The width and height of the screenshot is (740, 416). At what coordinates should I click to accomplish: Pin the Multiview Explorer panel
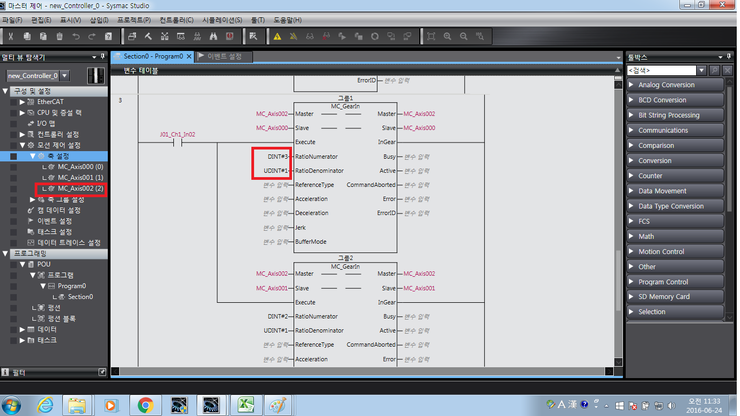pos(102,57)
